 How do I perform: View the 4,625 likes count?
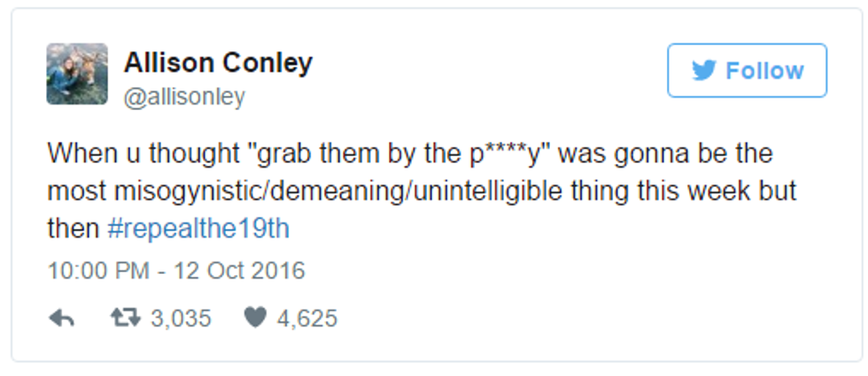[x=306, y=318]
